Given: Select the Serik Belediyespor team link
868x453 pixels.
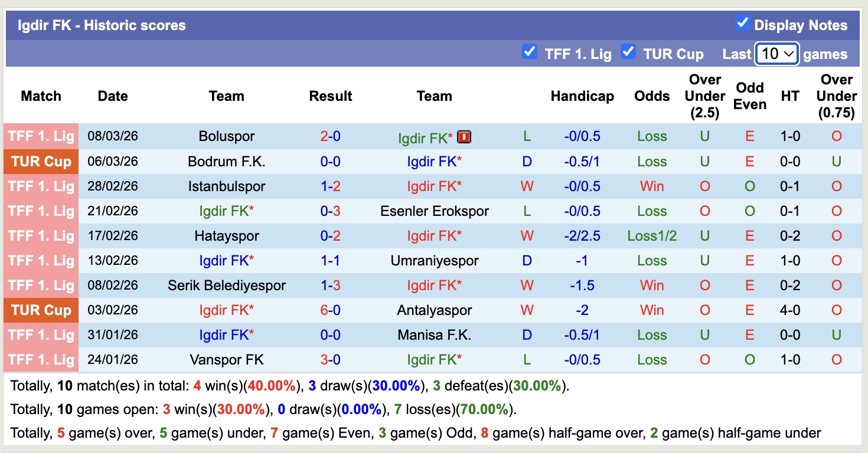Looking at the screenshot, I should 227,285.
